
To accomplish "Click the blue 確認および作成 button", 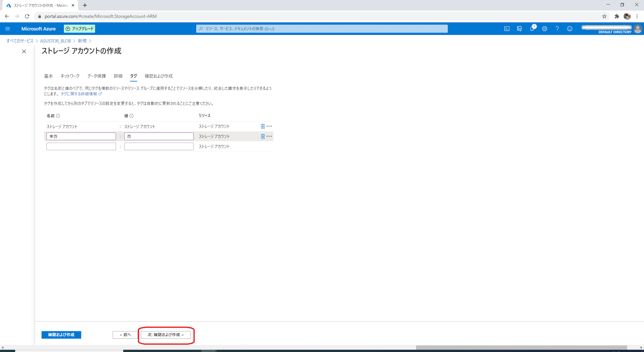I will pos(61,335).
